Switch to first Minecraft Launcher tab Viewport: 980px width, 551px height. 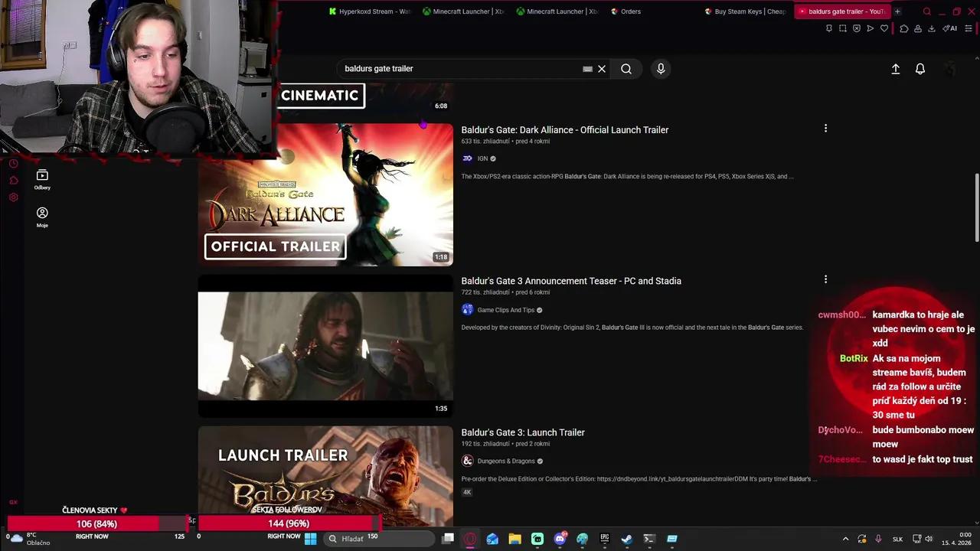coord(463,11)
